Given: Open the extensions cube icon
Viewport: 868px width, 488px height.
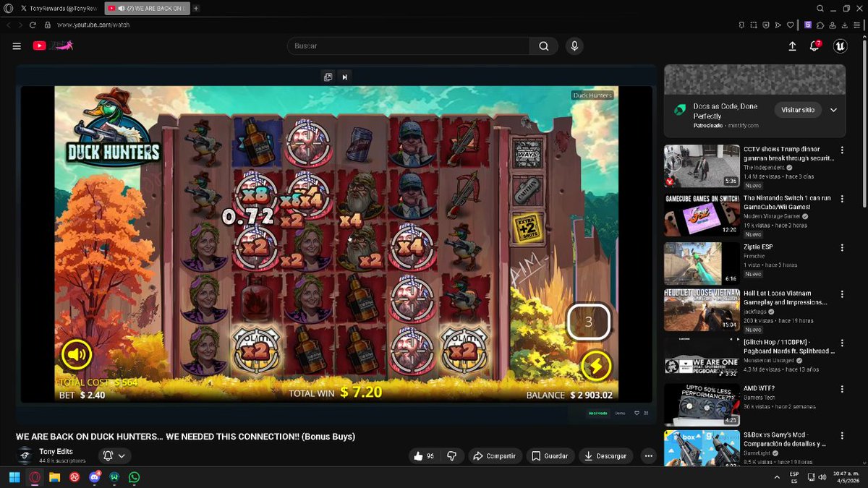Looking at the screenshot, I should coord(821,25).
